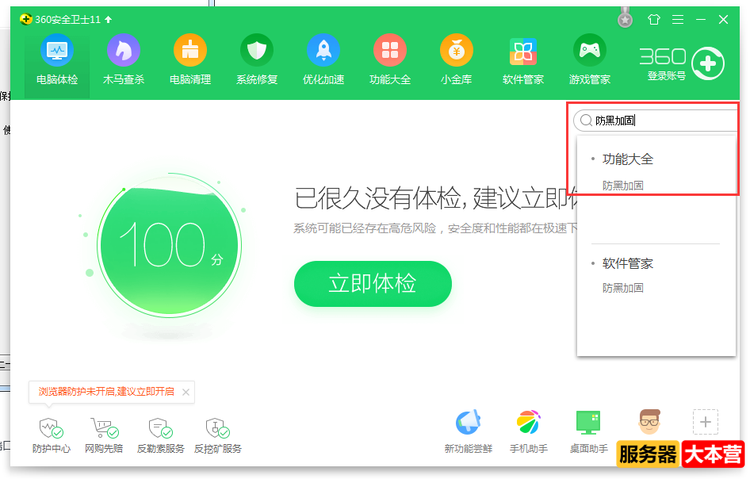Screen dimensions: 750x479
Task: Select 防黑加固 under 软件管家
Action: [622, 288]
